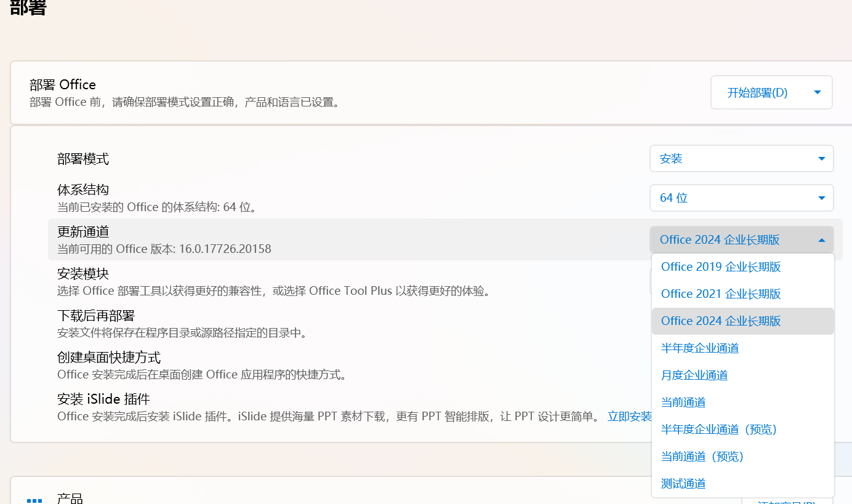This screenshot has width=852, height=504.
Task: Click the 开始部署(D) button
Action: 757,93
